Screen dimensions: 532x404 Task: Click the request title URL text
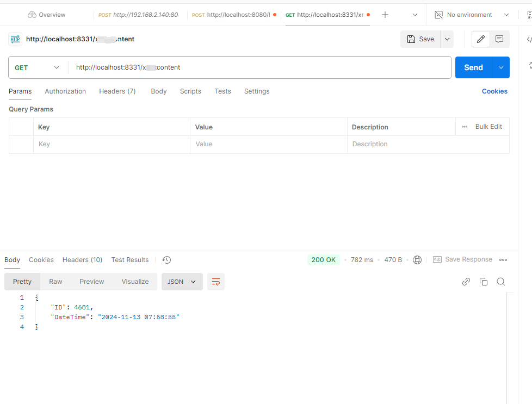(80, 39)
